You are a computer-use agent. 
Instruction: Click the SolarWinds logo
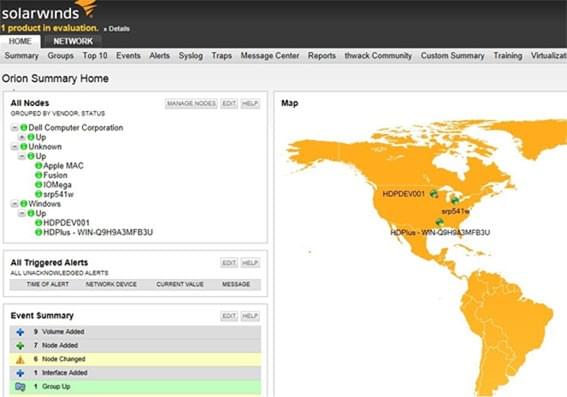(x=48, y=11)
